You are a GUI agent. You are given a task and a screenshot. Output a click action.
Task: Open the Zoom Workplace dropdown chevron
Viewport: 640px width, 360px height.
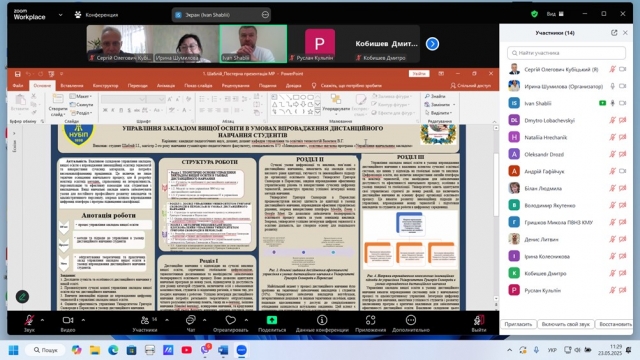[60, 15]
